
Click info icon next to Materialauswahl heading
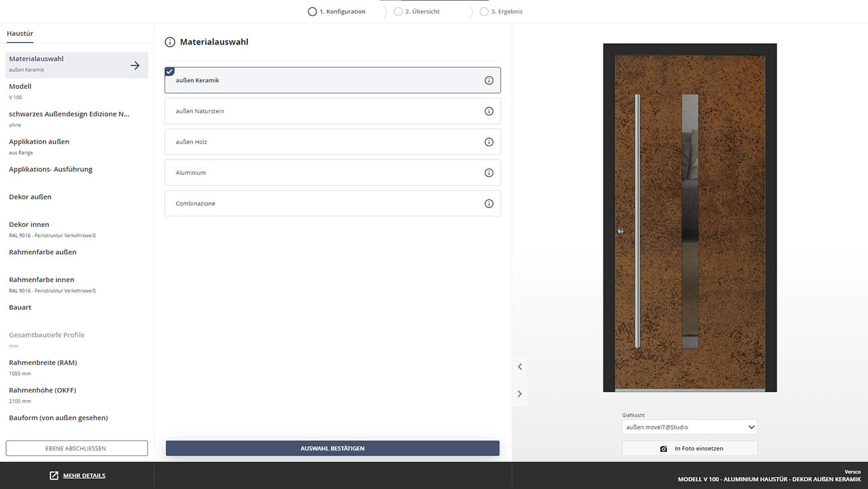[170, 42]
